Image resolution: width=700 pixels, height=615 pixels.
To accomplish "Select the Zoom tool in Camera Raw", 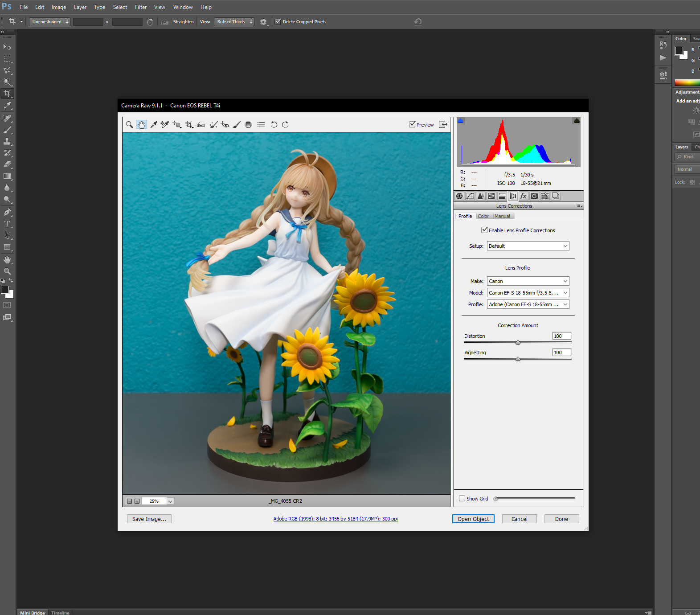I will click(x=129, y=125).
